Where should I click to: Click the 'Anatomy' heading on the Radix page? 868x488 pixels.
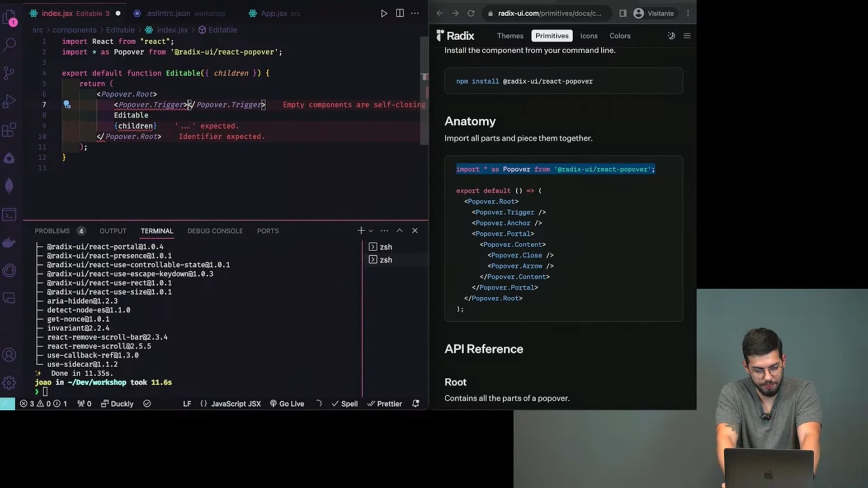[470, 121]
